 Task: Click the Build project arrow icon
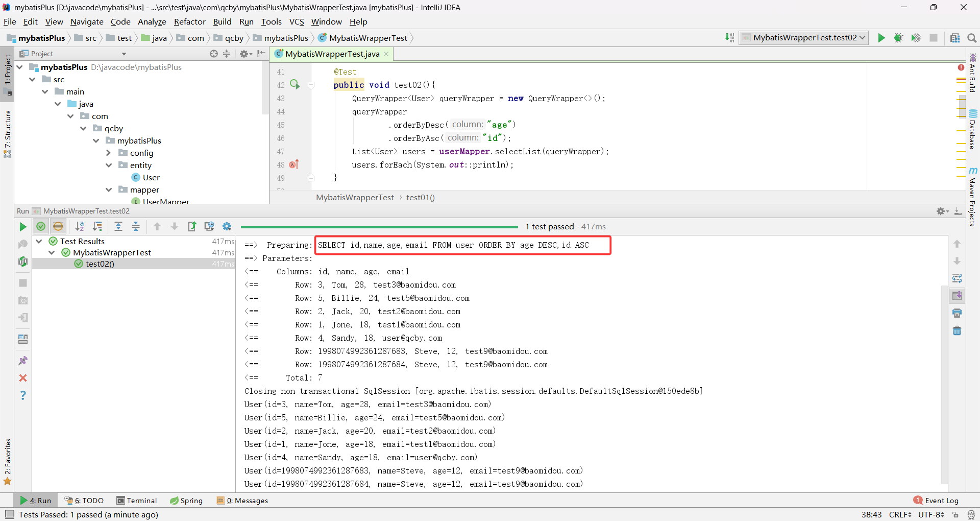coord(729,38)
